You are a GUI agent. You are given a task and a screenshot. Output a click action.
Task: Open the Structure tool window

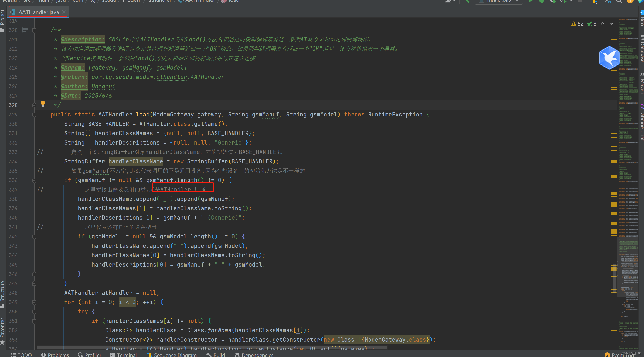click(3, 294)
